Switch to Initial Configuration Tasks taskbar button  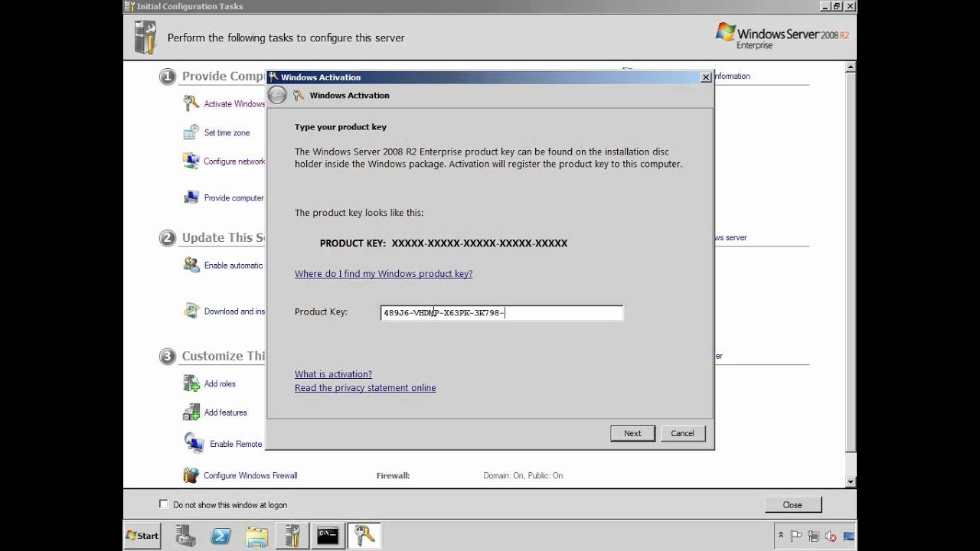(293, 536)
